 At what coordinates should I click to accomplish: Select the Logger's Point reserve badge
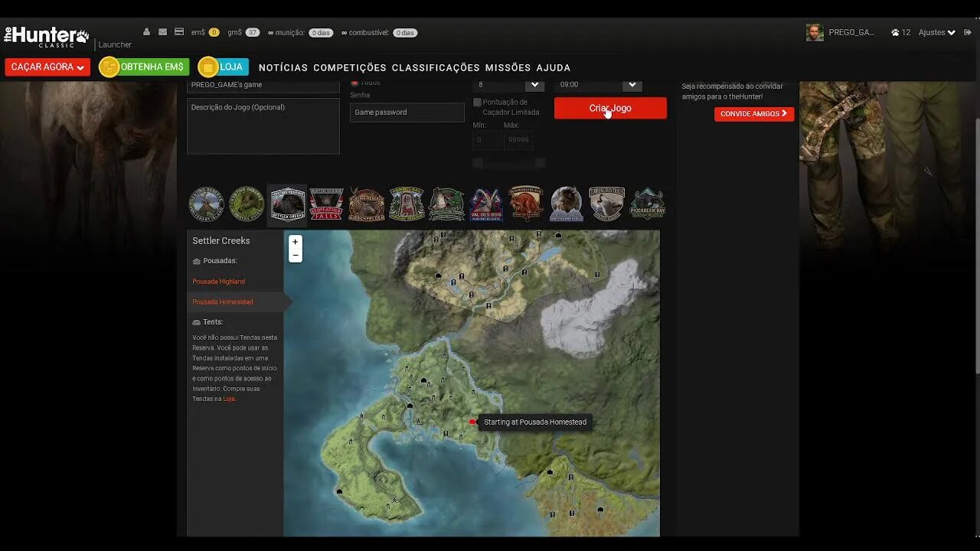click(247, 204)
